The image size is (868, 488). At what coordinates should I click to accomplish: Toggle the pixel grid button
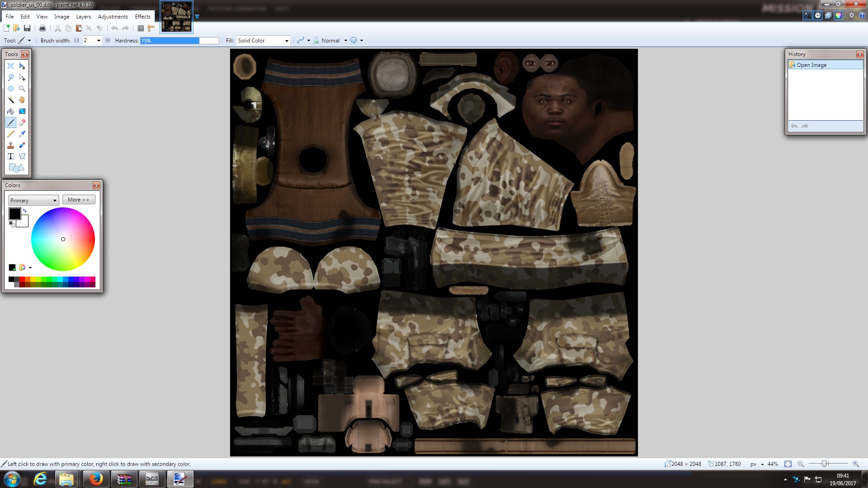coord(141,28)
